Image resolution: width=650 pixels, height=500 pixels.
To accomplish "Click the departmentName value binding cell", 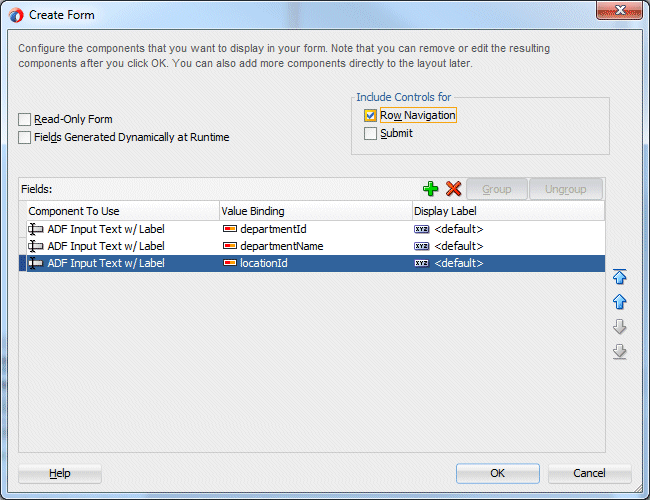I will [316, 246].
